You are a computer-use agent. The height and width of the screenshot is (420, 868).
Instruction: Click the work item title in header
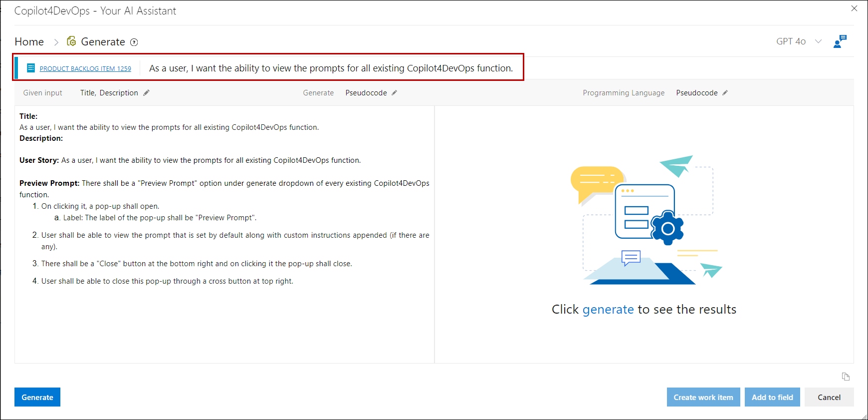pyautogui.click(x=331, y=68)
